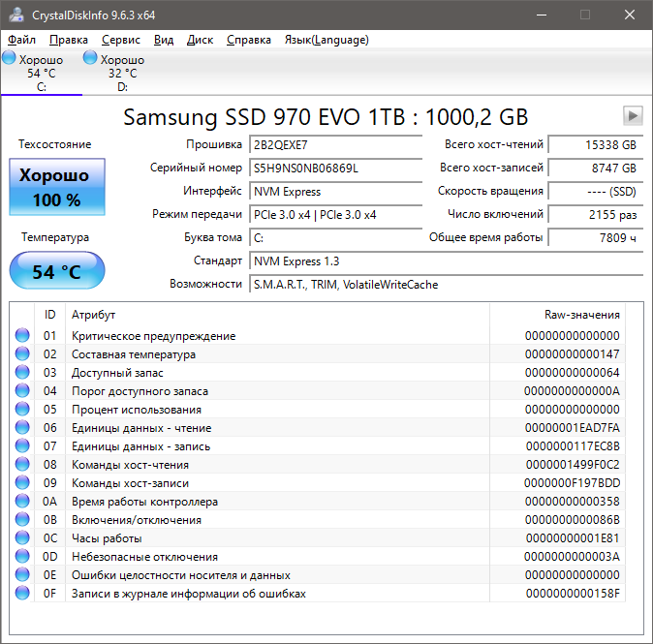Image resolution: width=653 pixels, height=644 pixels.
Task: Click status orb for attribute 0D
Action: coord(22,556)
